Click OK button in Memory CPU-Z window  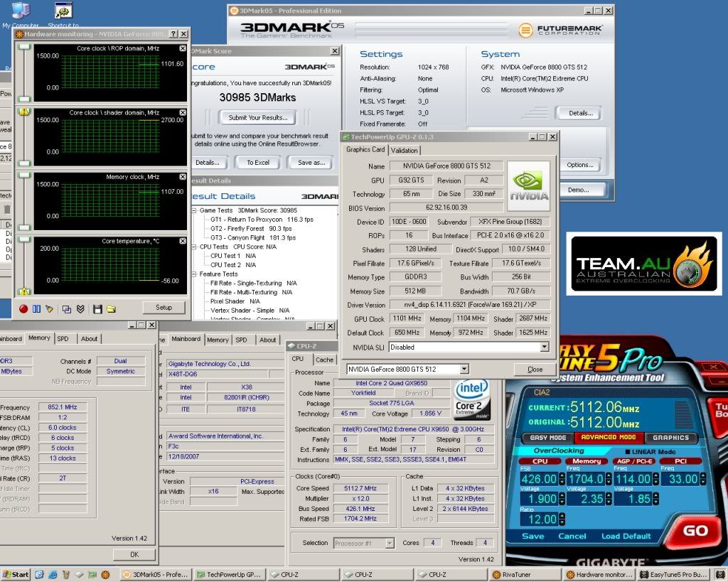point(134,554)
